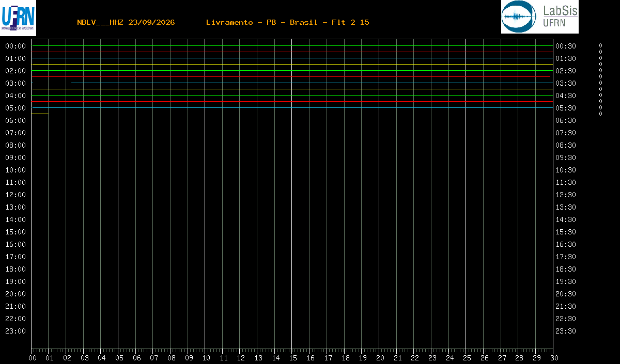Click minute 15 marker on bottom axis

point(293,358)
